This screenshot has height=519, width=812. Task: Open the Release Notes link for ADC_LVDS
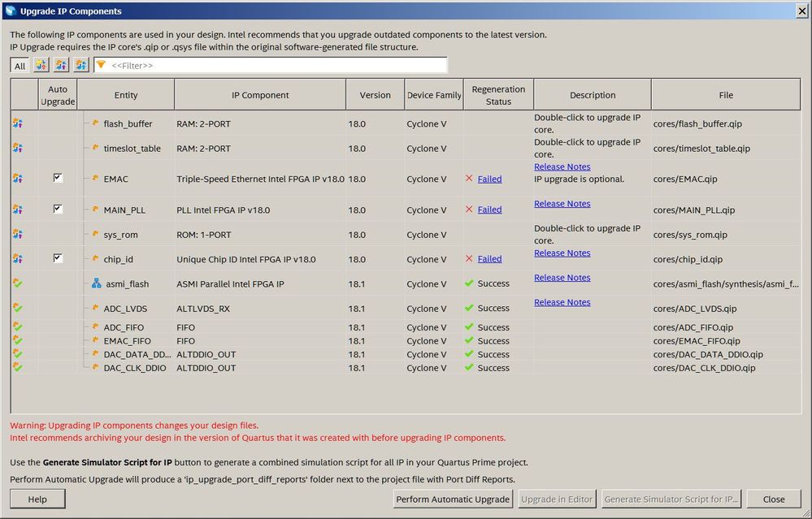coord(562,302)
